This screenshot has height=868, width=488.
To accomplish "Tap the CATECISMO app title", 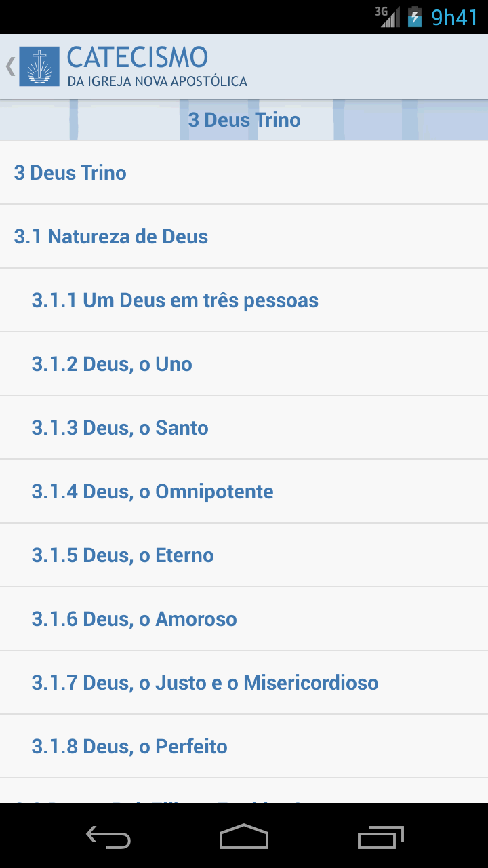I will tap(138, 58).
